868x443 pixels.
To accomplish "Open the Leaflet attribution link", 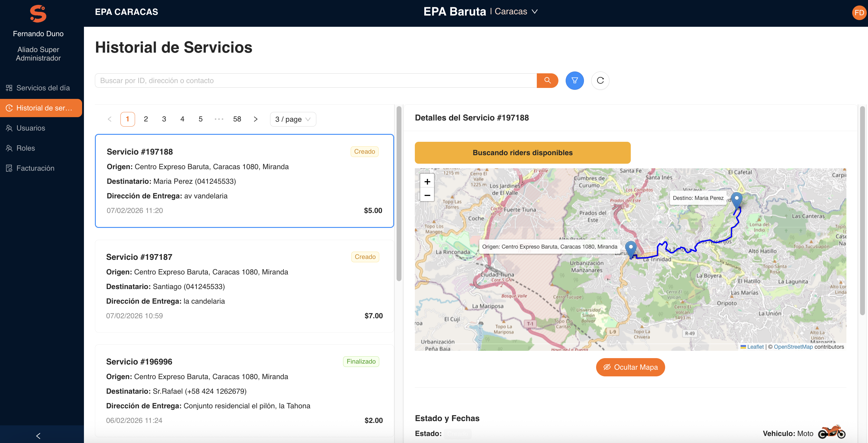I will [755, 347].
